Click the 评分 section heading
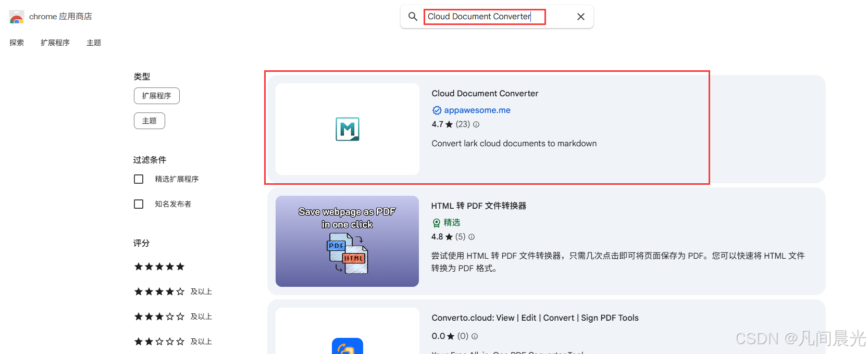This screenshot has width=868, height=354. coord(142,243)
